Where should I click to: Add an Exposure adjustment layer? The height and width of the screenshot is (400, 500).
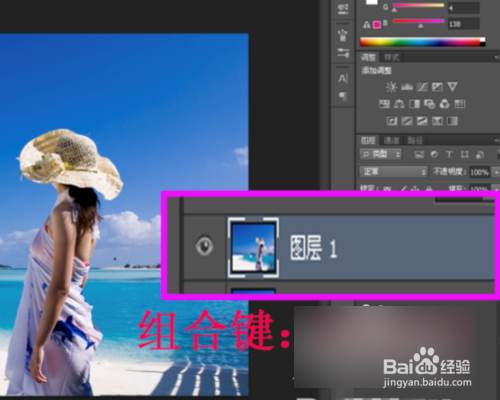point(437,87)
